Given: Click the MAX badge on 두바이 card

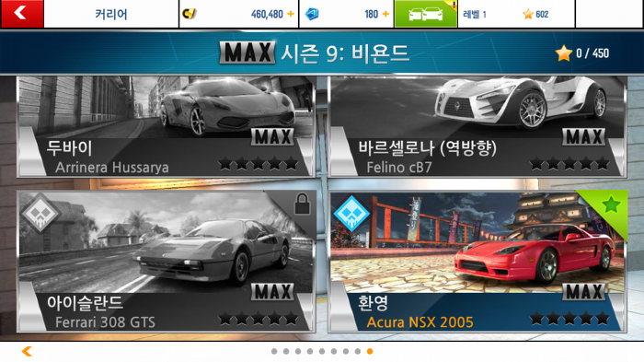Looking at the screenshot, I should tap(272, 137).
